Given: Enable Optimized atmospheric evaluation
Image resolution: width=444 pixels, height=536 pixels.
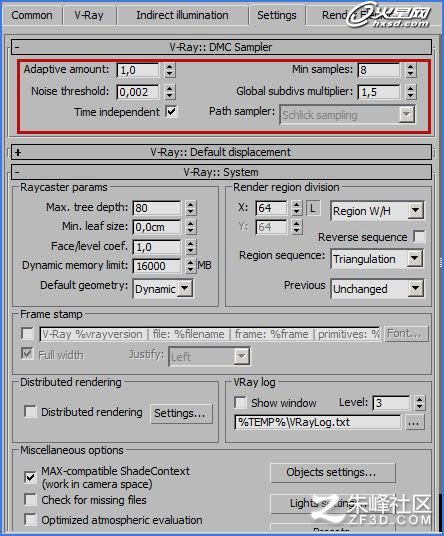Looking at the screenshot, I should (x=31, y=520).
